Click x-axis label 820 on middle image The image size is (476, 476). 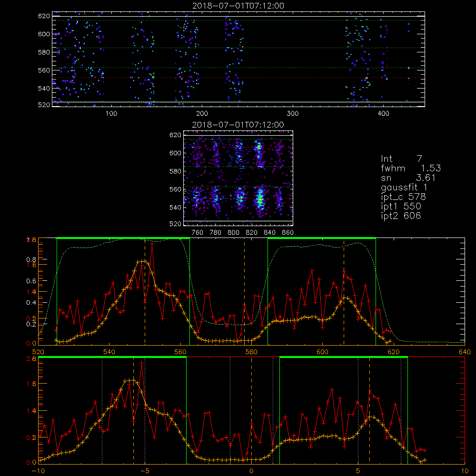click(x=252, y=233)
